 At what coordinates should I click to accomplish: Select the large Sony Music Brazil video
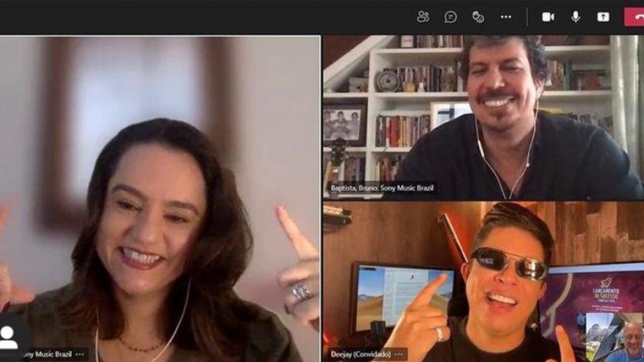pos(160,199)
